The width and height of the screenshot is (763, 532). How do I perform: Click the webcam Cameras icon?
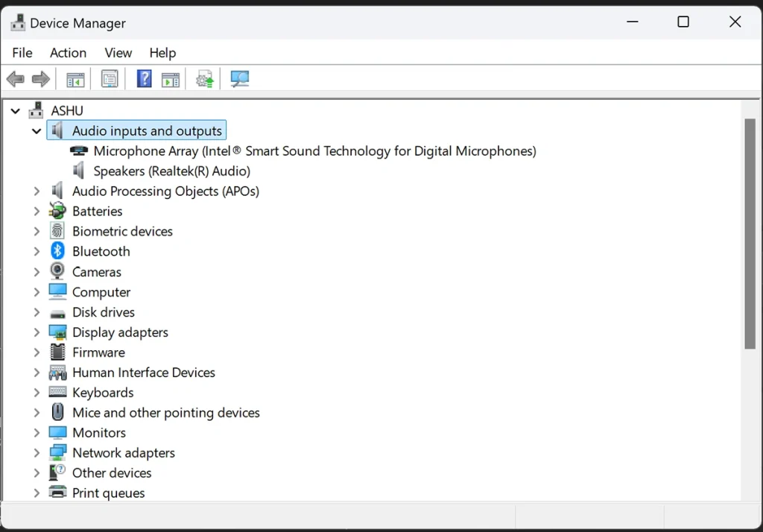tap(57, 271)
